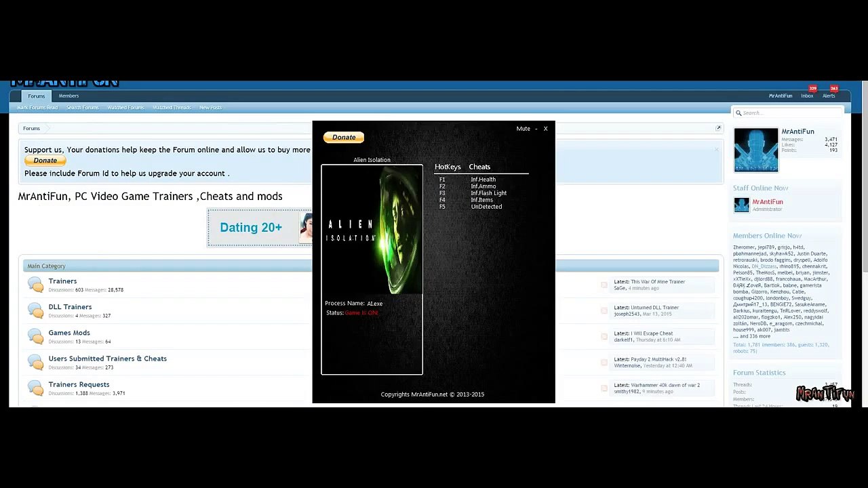Click the large MrAntiFun profile avatar
868x488 pixels.
coord(756,150)
